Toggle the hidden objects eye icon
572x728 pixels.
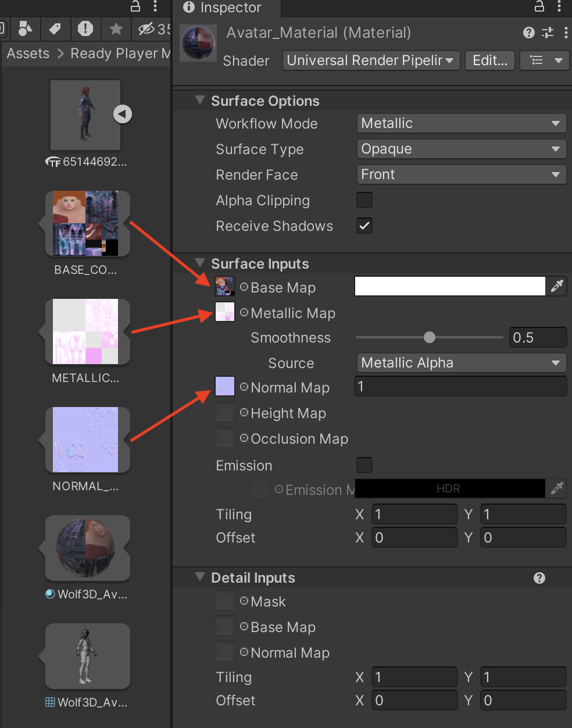click(146, 29)
